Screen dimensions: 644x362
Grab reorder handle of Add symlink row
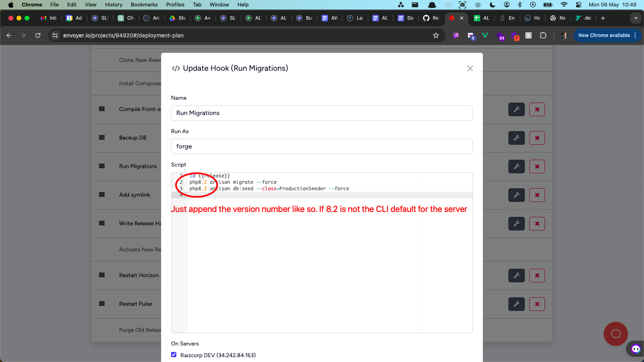point(102,195)
